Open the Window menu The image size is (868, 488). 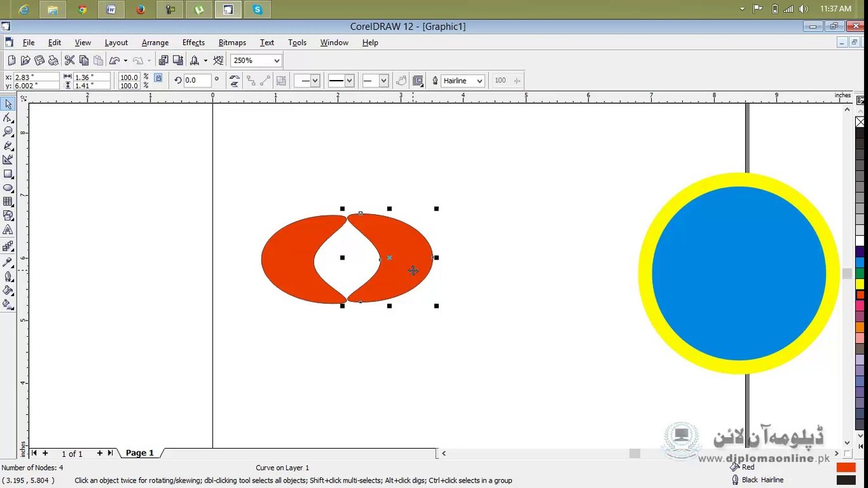pos(334,43)
